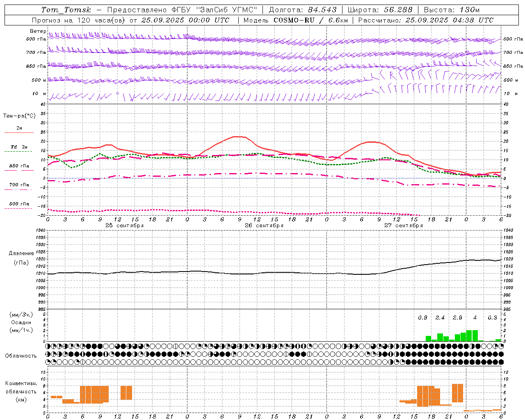Click the 2.9 three-hour precipitation total

[x=457, y=318]
